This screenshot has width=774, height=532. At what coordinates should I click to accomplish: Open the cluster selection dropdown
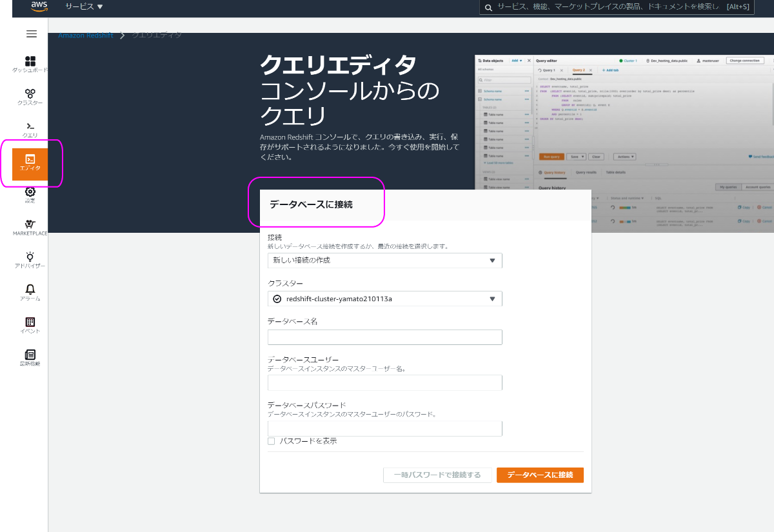[x=384, y=299]
